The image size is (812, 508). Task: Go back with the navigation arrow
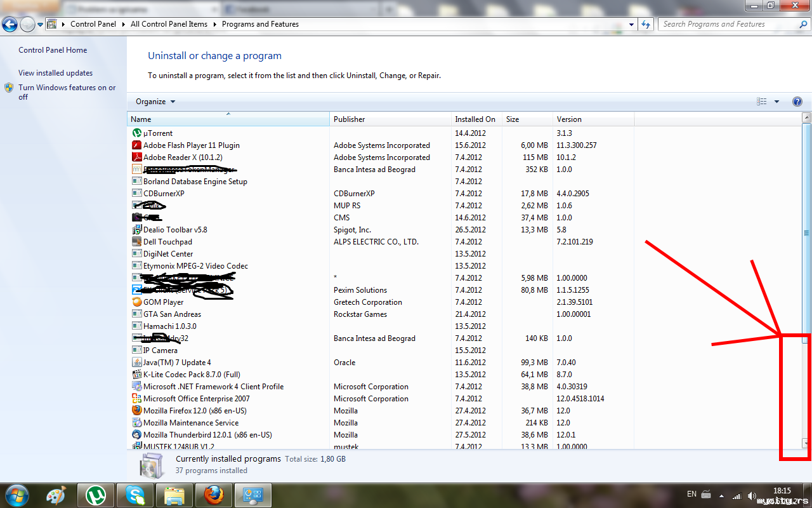click(x=10, y=25)
